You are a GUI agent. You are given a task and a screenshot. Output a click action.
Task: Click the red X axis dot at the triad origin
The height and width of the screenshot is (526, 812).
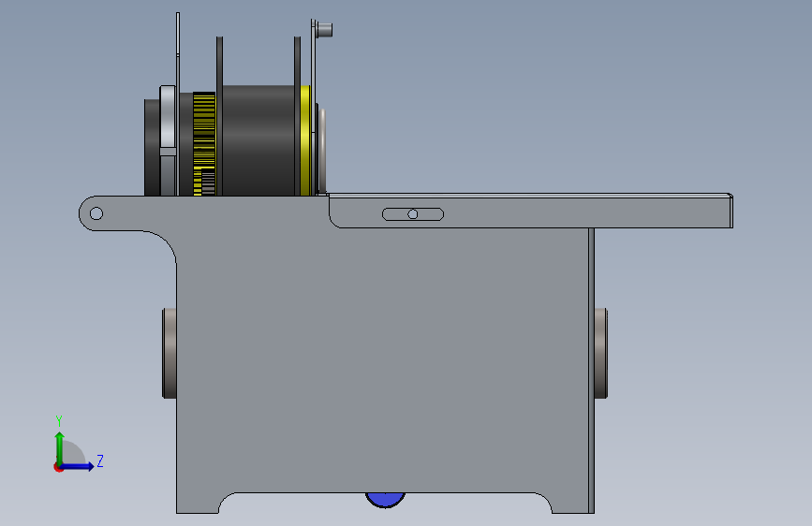pyautogui.click(x=57, y=467)
